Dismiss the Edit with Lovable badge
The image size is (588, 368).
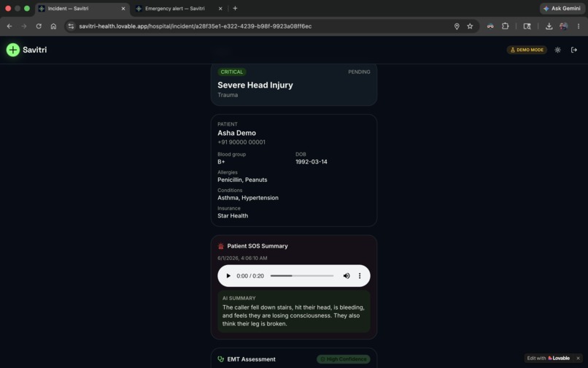pyautogui.click(x=578, y=359)
